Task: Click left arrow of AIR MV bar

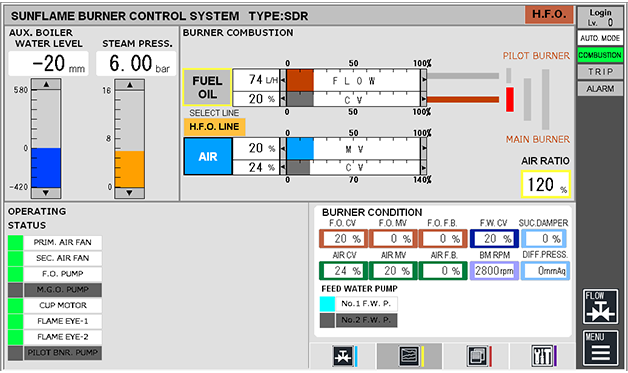Action: coord(283,149)
